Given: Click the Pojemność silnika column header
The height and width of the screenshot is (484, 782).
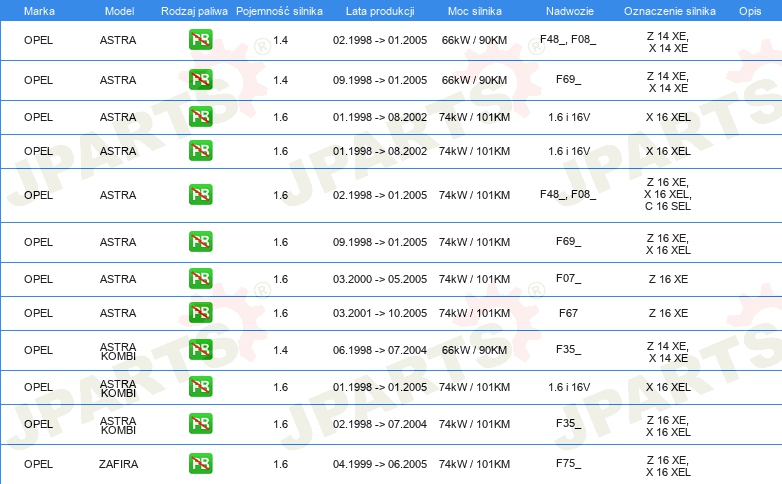Looking at the screenshot, I should tap(279, 11).
